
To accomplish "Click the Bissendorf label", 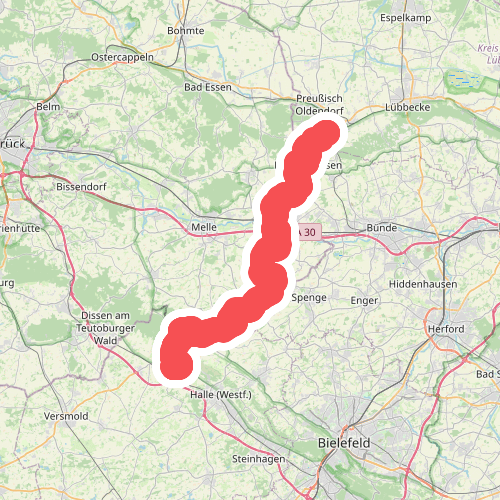I will point(81,187).
